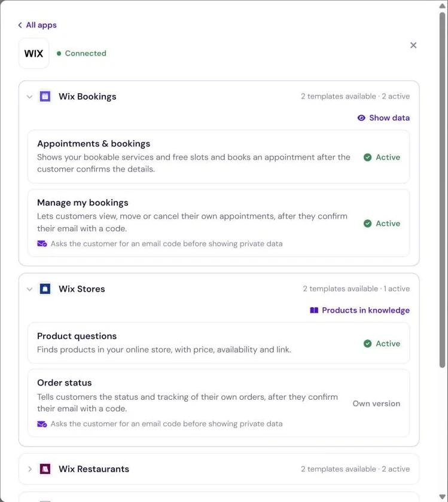Open the Order status template
This screenshot has height=502, width=448.
pos(218,403)
